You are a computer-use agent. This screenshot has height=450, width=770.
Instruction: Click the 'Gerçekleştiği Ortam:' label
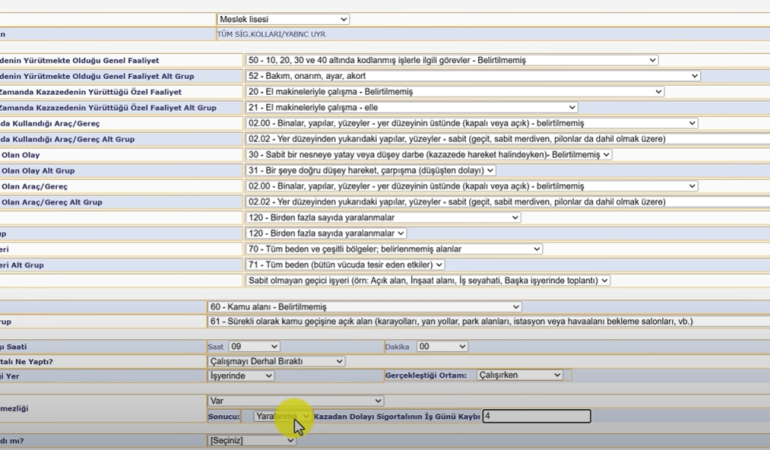[x=426, y=375]
